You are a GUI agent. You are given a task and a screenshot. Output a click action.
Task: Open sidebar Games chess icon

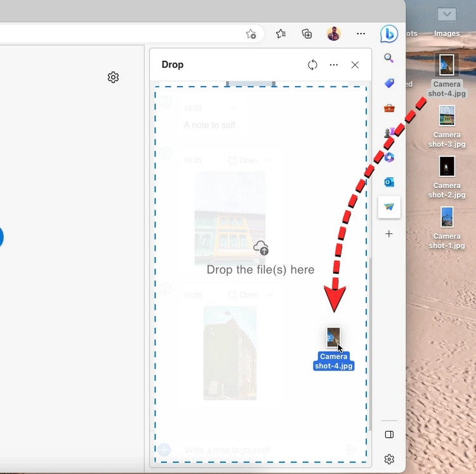point(389,133)
